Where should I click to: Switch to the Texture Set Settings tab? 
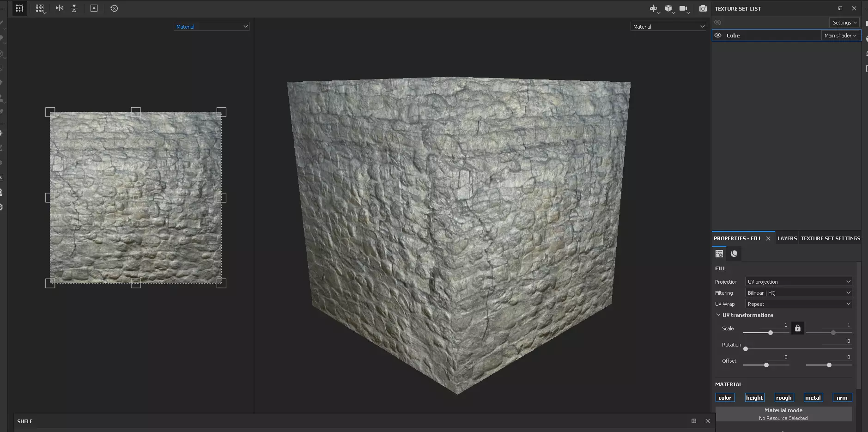tap(830, 238)
